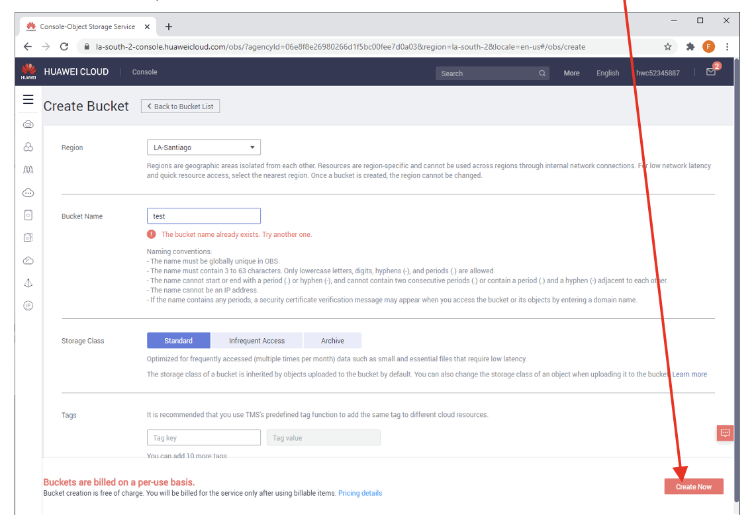
Task: Select Infrequent Access storage class
Action: coord(257,341)
